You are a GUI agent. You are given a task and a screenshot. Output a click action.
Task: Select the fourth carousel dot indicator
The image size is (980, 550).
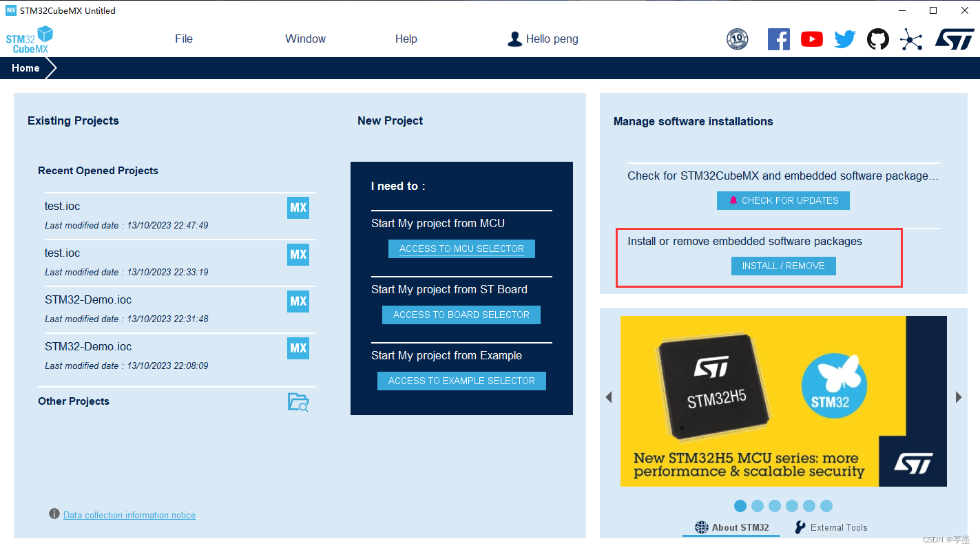(x=792, y=506)
